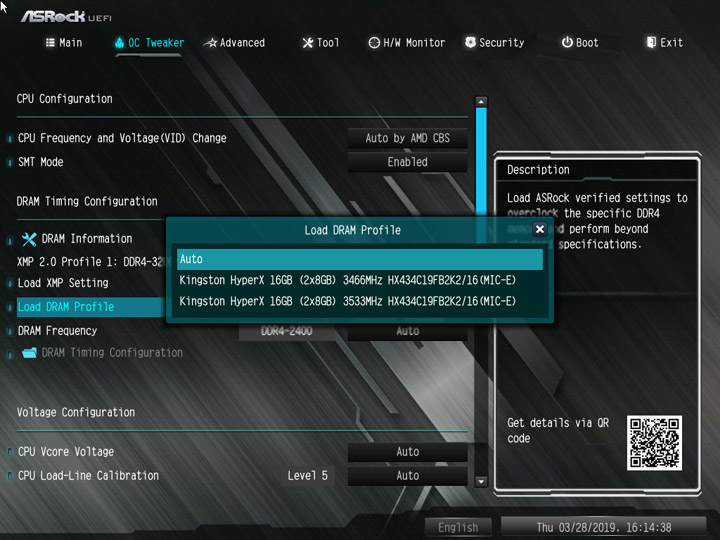Open DRAM Frequency Auto dropdown
This screenshot has width=720, height=540.
click(408, 331)
